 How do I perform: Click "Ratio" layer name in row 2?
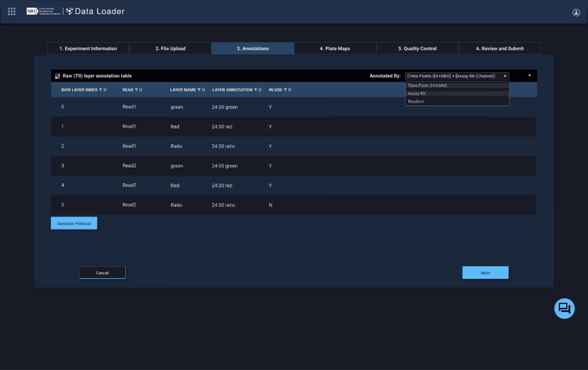176,146
